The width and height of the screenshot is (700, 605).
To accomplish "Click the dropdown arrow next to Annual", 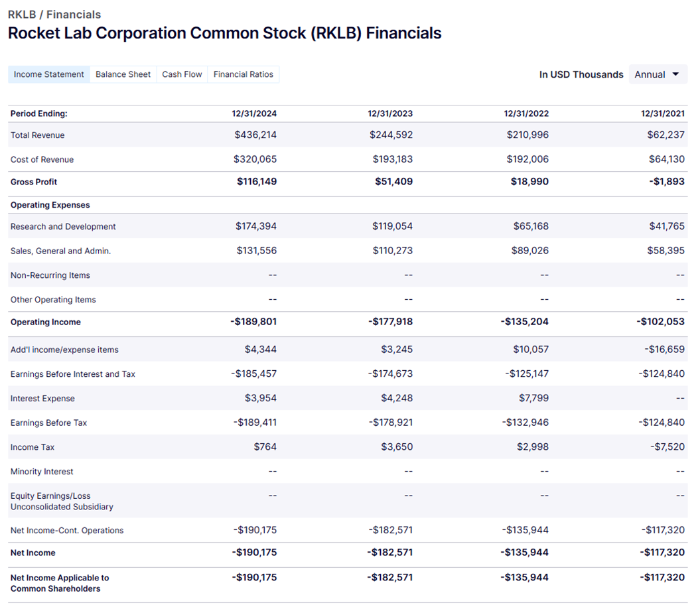I will point(675,74).
